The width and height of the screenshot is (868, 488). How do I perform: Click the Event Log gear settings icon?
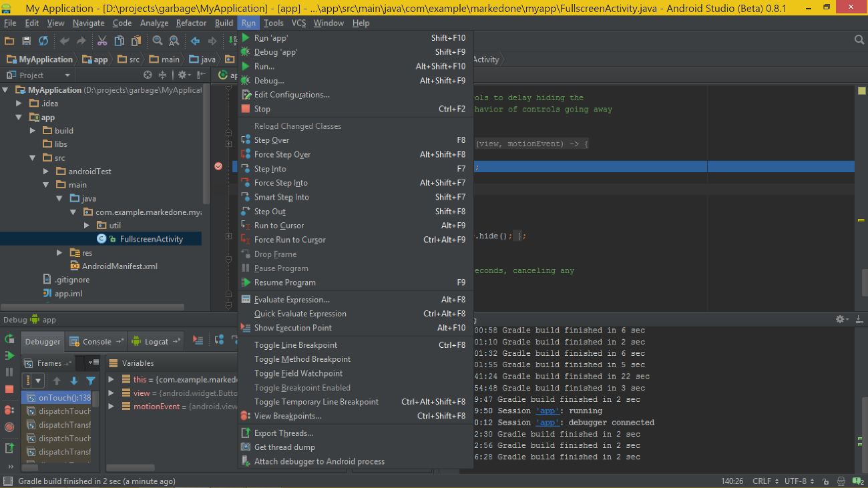[x=842, y=319]
